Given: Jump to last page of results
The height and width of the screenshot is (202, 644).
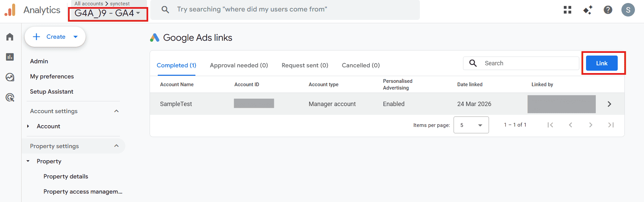Looking at the screenshot, I should pos(611,125).
